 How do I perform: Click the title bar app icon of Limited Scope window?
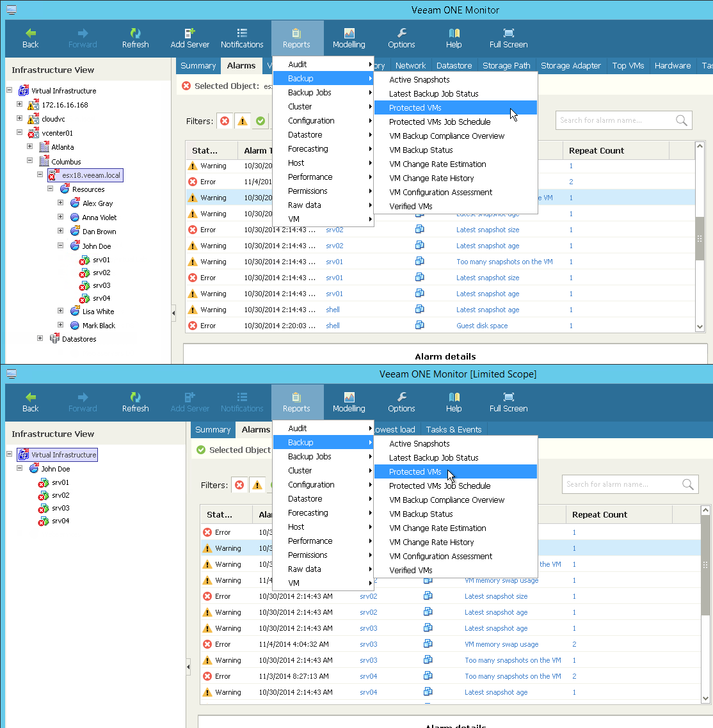point(12,374)
